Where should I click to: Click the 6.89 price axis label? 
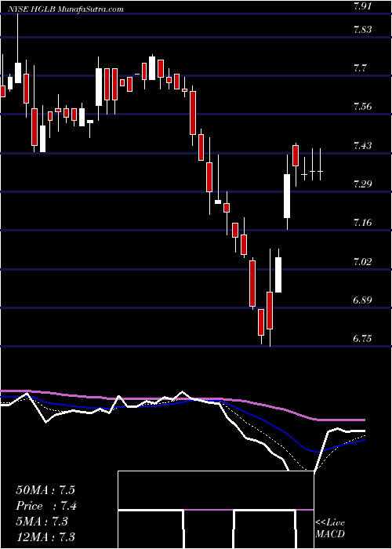click(362, 300)
